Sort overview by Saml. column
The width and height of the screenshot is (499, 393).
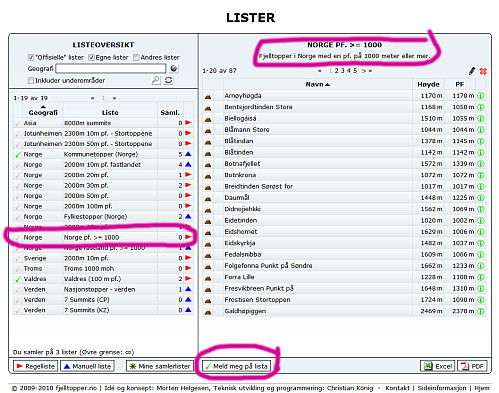[x=170, y=113]
